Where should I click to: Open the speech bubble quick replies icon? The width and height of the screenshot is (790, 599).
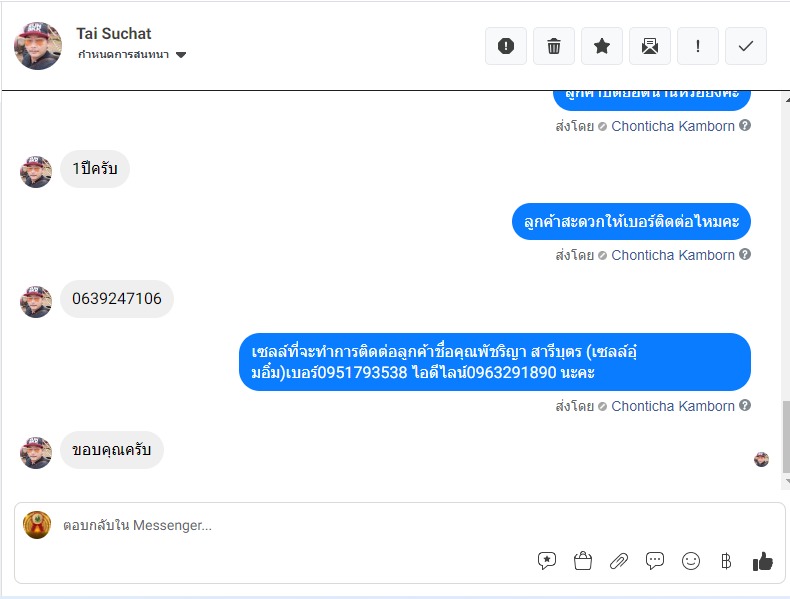click(x=654, y=561)
